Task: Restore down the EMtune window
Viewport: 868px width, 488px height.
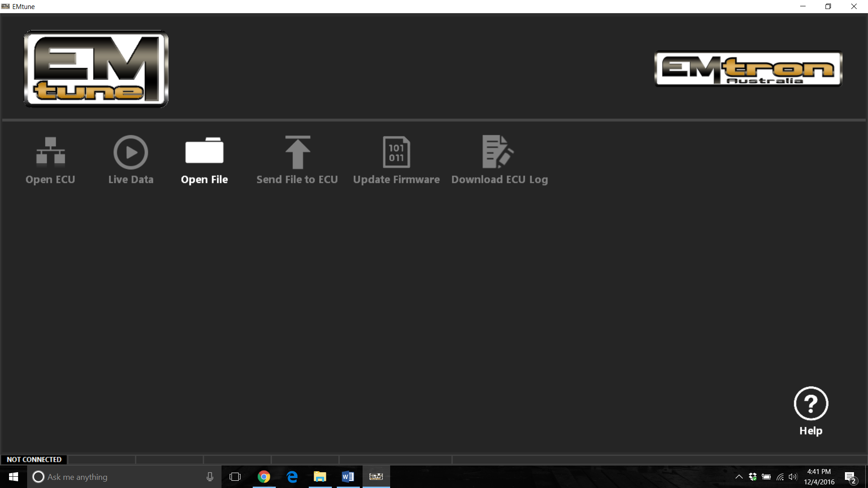Action: 828,6
